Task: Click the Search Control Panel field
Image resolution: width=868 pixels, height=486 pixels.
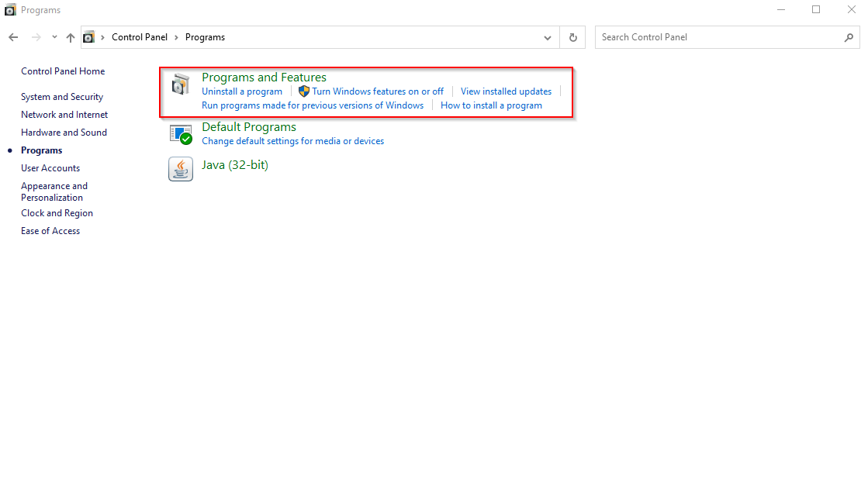Action: click(x=728, y=37)
